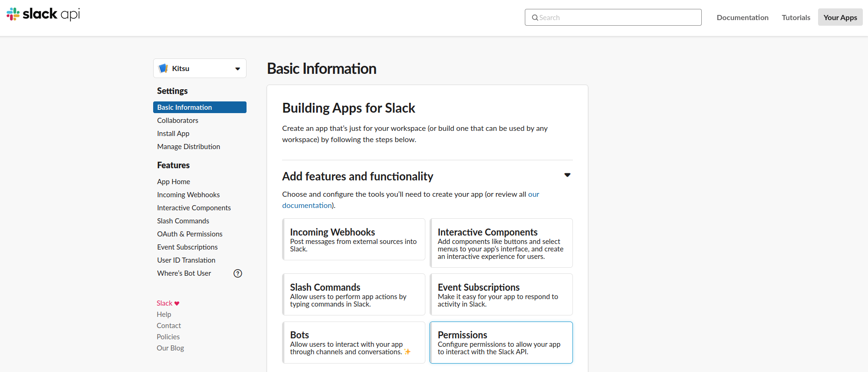Click the Settings sidebar heading
Viewport: 868px width, 372px height.
pos(172,91)
